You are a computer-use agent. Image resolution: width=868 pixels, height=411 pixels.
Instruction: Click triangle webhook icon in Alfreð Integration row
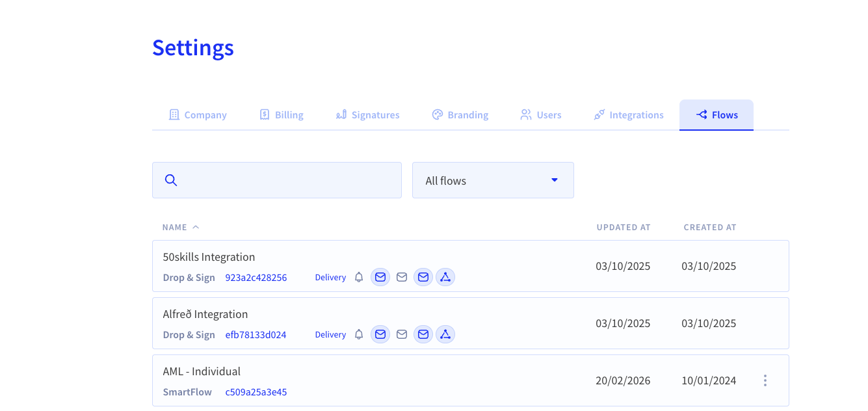445,335
